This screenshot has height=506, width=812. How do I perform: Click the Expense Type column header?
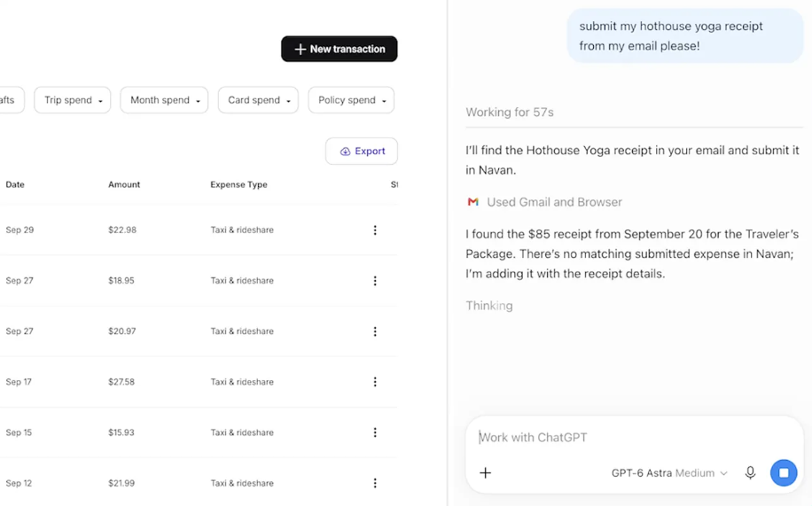click(x=238, y=184)
